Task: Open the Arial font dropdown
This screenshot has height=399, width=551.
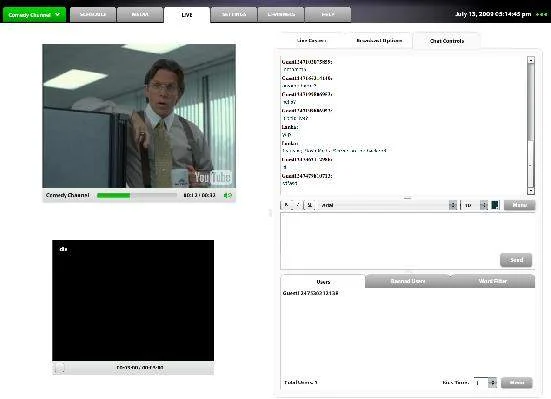Action: point(388,205)
